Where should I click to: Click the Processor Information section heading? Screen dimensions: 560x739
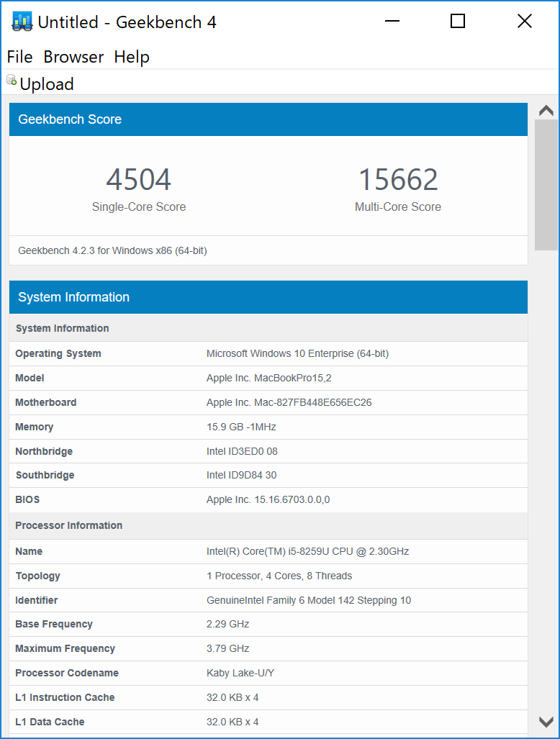[69, 526]
